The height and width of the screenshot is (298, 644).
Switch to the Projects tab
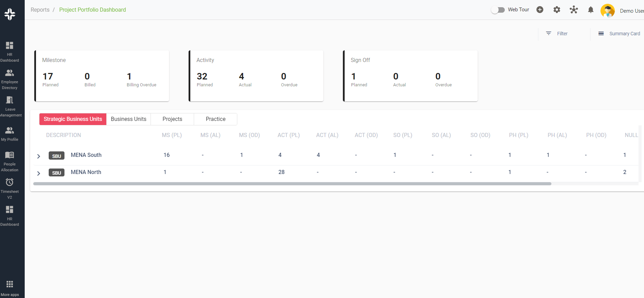pyautogui.click(x=172, y=119)
